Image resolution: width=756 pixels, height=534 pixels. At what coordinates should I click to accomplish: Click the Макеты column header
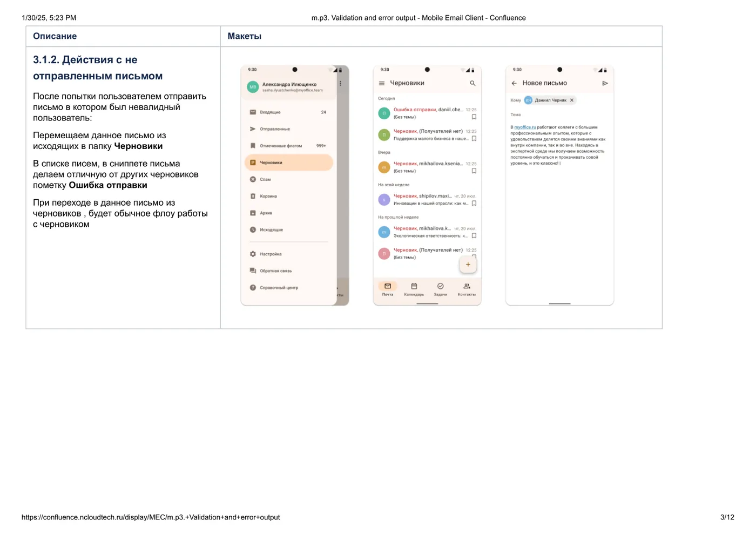click(245, 36)
